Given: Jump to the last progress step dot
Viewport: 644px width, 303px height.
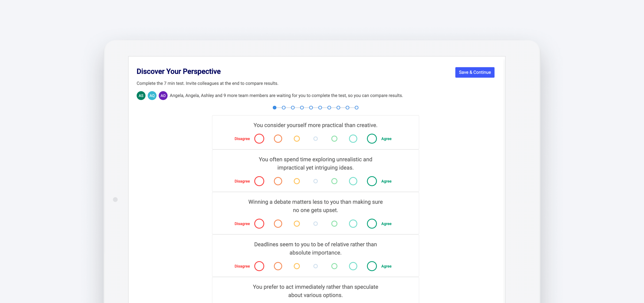Looking at the screenshot, I should click(x=356, y=108).
